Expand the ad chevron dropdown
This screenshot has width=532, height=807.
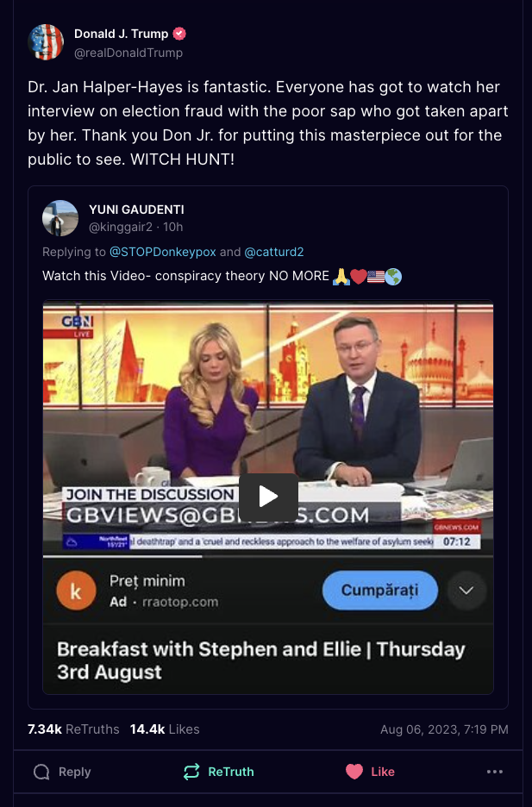tap(466, 591)
